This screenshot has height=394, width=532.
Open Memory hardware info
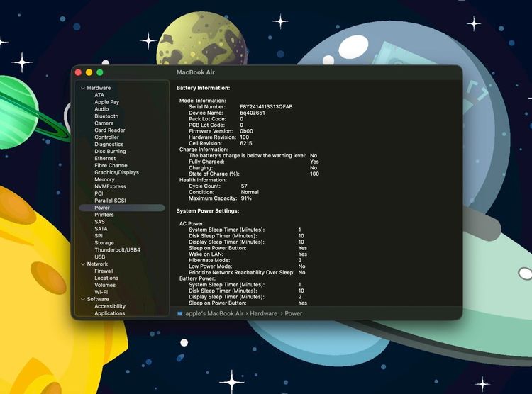click(x=104, y=179)
